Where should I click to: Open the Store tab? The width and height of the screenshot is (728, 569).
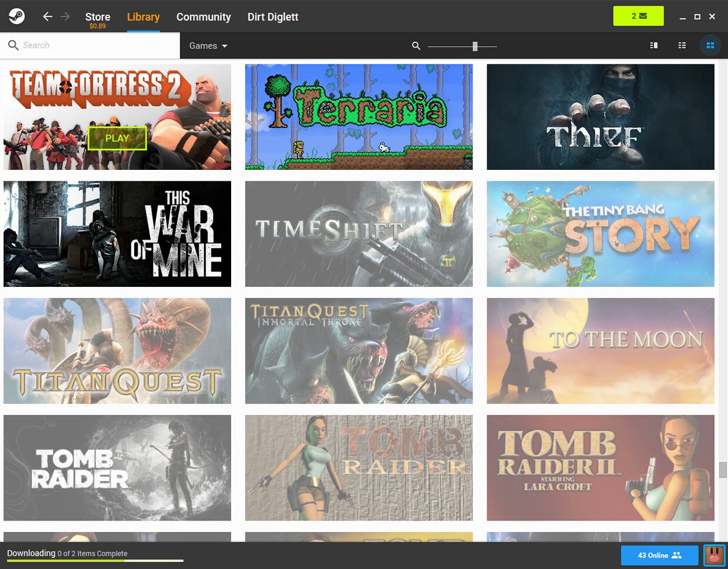click(x=98, y=16)
